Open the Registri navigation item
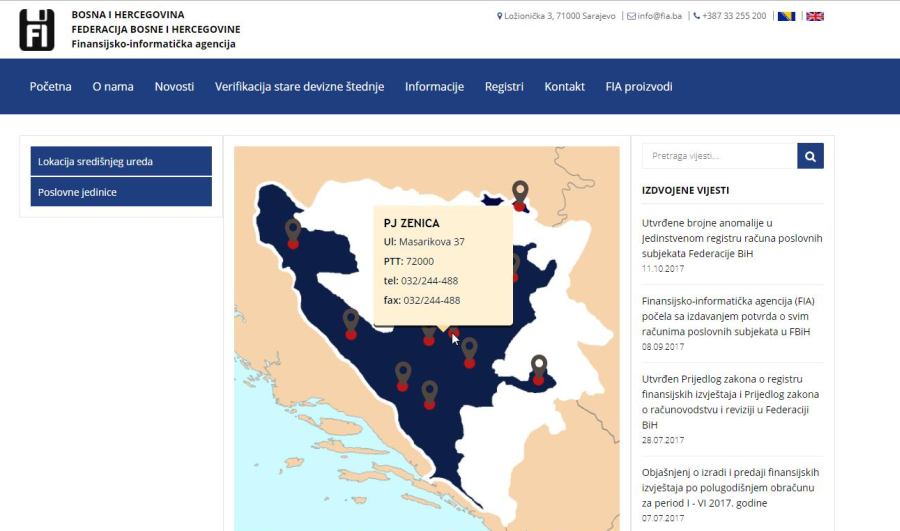 504,87
